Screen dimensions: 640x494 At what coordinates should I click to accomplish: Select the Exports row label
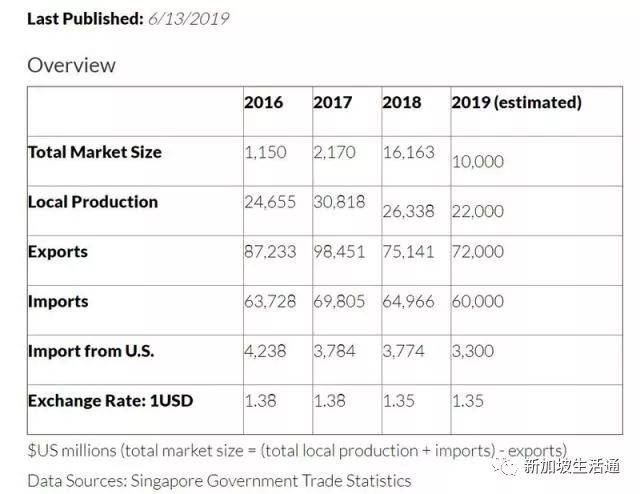(58, 252)
